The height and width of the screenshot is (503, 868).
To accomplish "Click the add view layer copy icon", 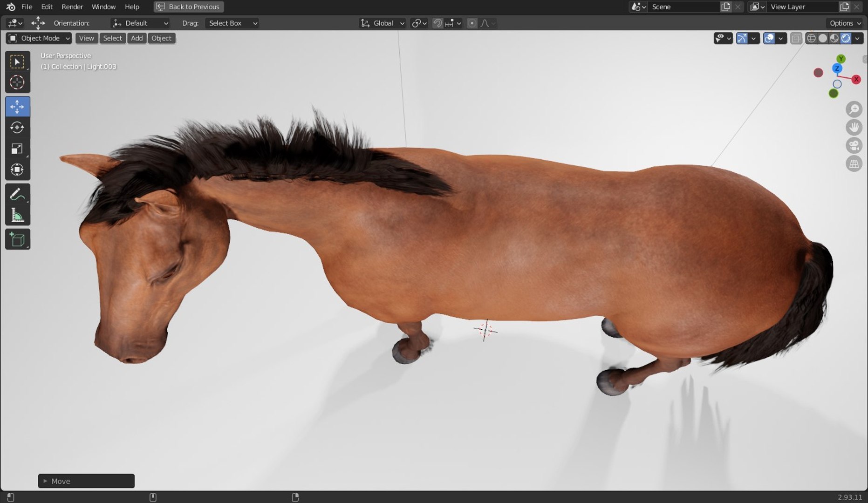I will tap(844, 7).
